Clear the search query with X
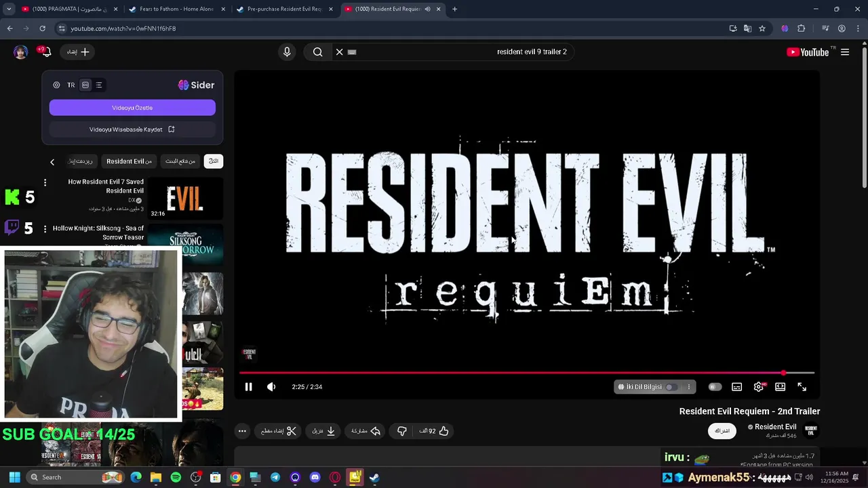 [340, 52]
